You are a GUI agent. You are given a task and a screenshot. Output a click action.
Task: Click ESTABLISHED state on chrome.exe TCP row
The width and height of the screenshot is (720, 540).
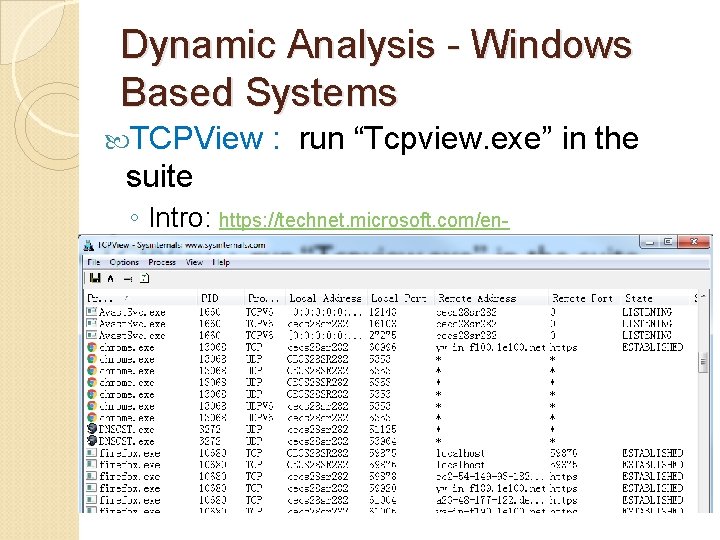point(652,348)
